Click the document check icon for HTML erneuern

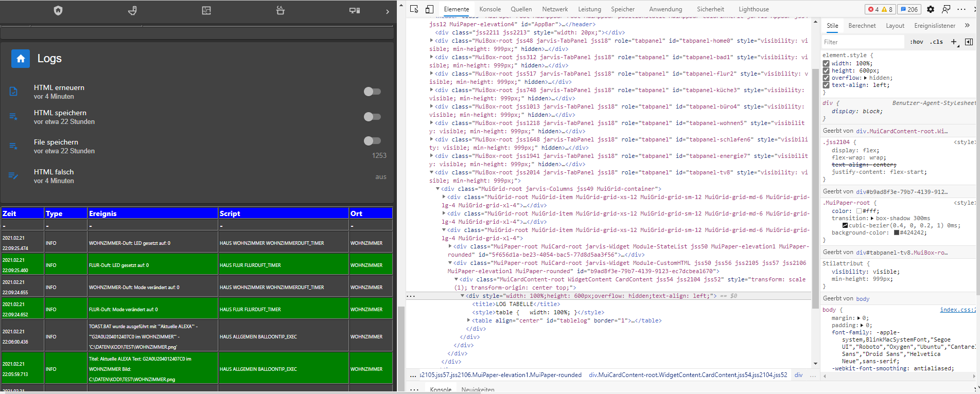[13, 92]
